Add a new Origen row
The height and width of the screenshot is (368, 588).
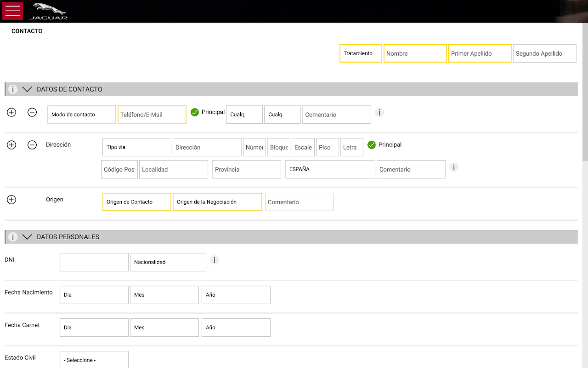[x=11, y=200]
